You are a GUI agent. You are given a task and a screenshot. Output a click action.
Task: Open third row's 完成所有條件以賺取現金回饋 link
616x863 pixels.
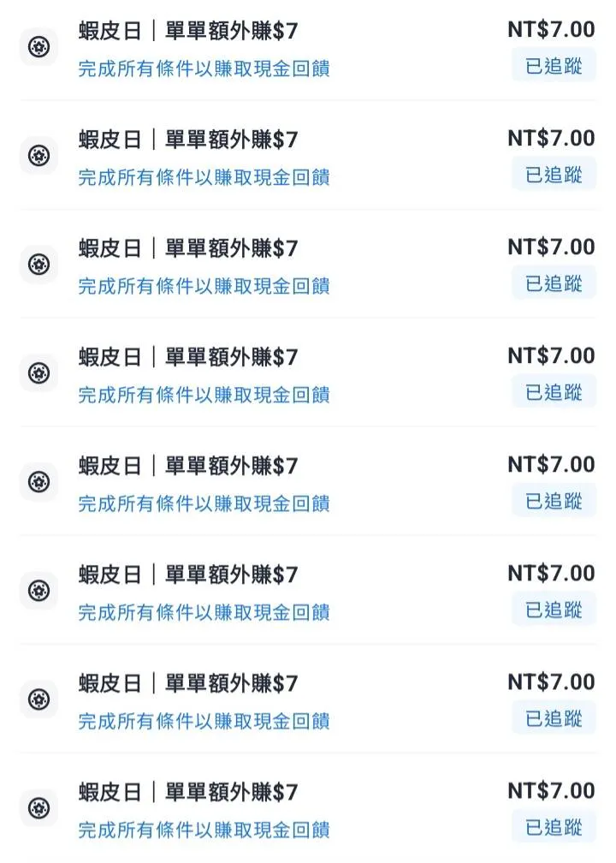click(x=204, y=286)
